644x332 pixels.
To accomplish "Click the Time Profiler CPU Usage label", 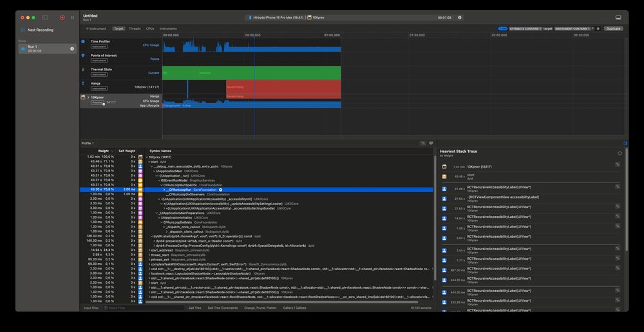I will coord(151,45).
